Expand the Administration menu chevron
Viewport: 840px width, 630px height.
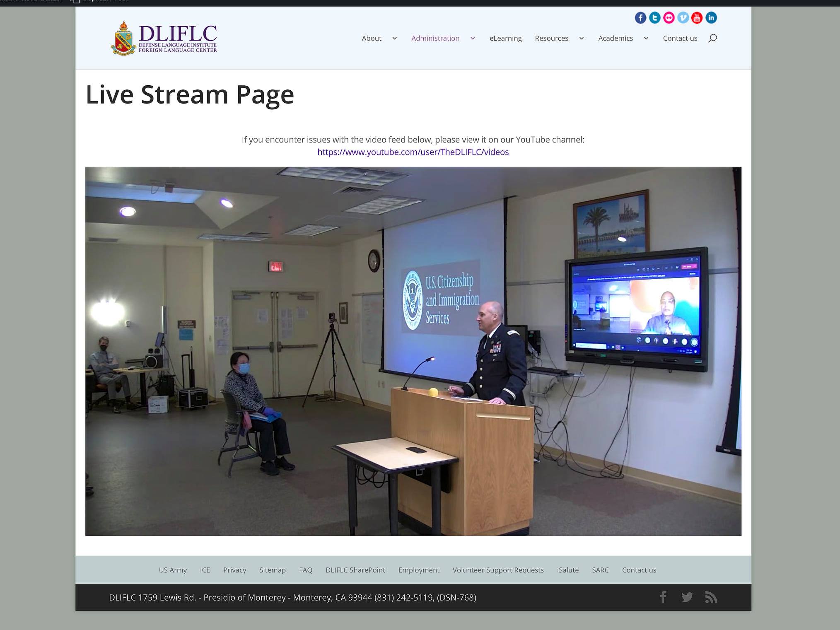click(x=473, y=38)
